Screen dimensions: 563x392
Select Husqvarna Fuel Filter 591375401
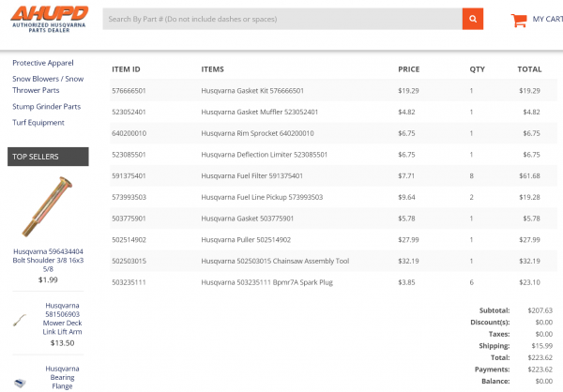(x=252, y=176)
